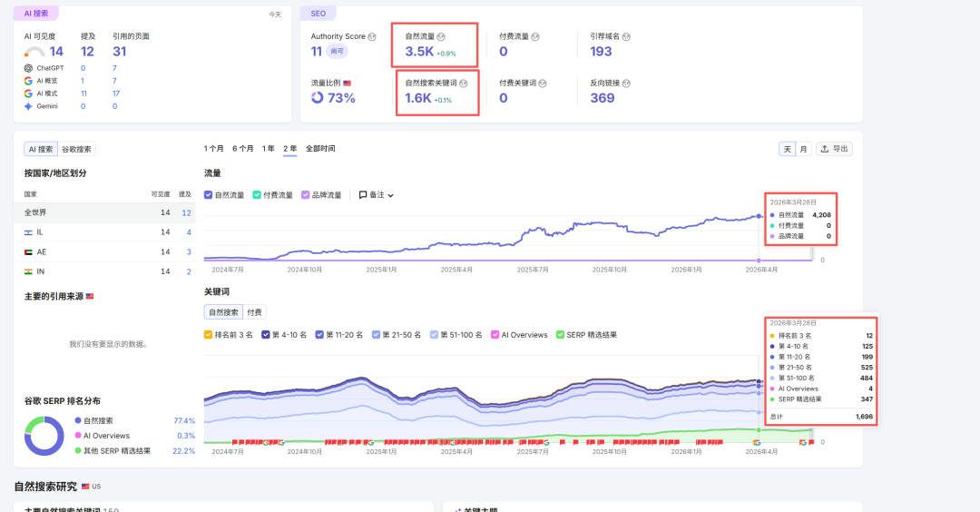Click the 73% traffic share ring icon
The width and height of the screenshot is (980, 512).
pos(318,97)
